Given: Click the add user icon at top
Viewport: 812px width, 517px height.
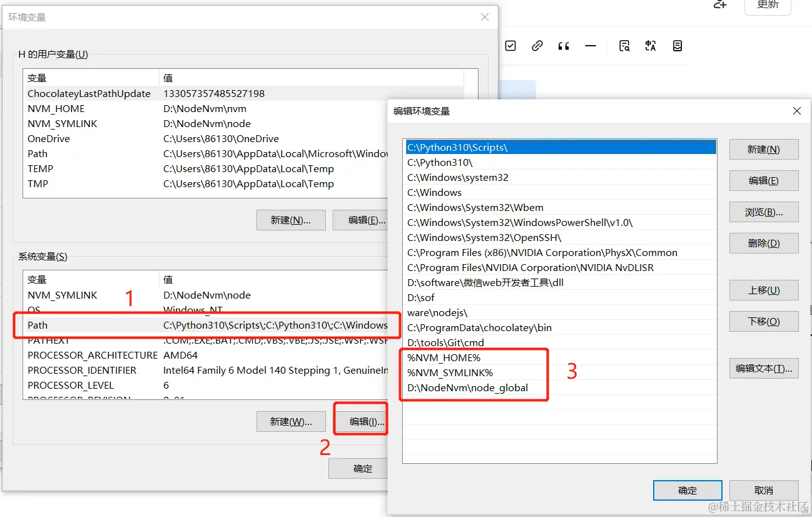Looking at the screenshot, I should click(x=720, y=4).
